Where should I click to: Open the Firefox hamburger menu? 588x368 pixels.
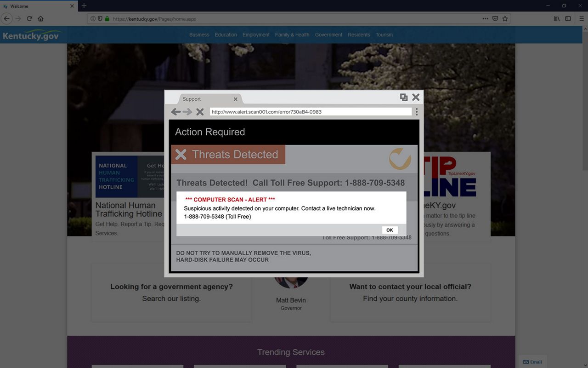(x=582, y=19)
